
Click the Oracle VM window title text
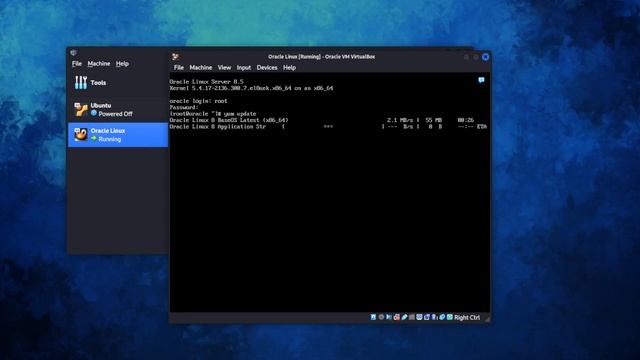point(321,57)
